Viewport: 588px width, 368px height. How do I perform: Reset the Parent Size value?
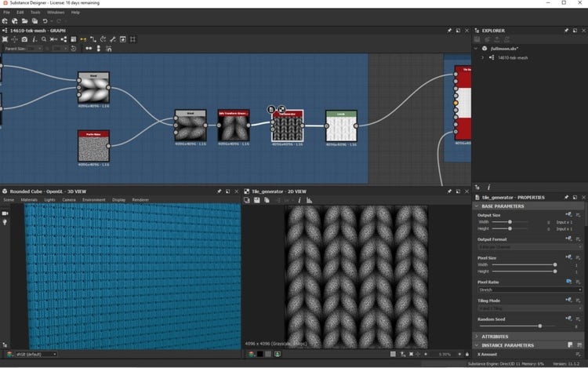(x=74, y=49)
